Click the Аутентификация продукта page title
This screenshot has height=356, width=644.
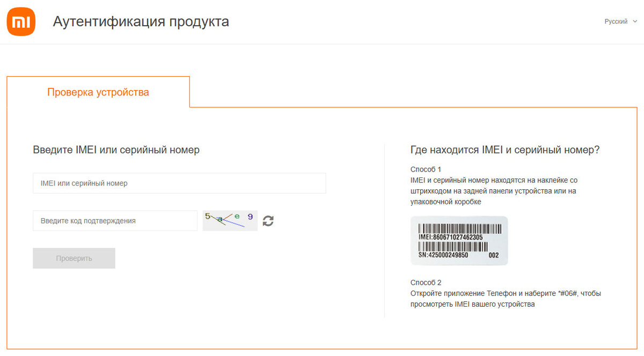tap(141, 22)
